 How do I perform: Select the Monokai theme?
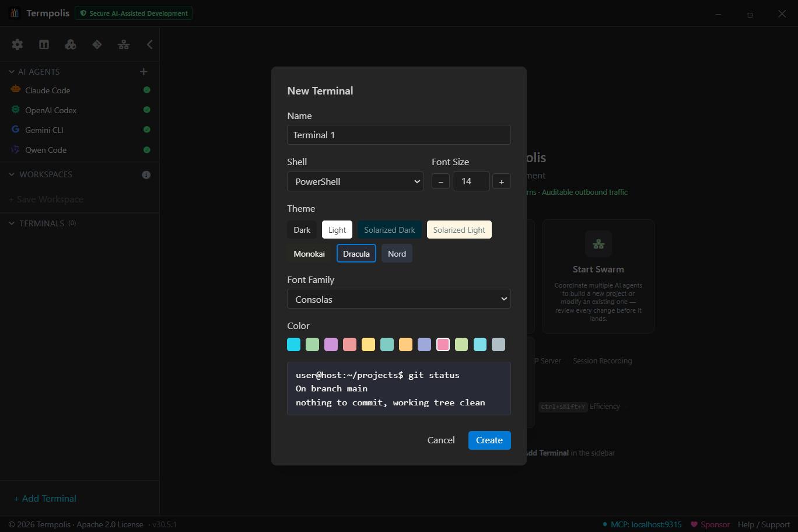309,254
